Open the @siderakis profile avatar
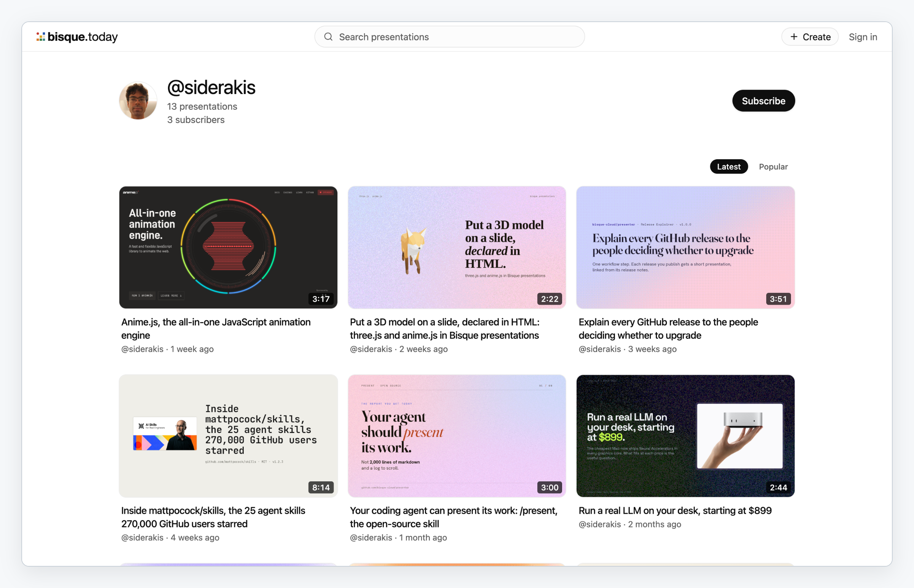The image size is (914, 588). [x=138, y=101]
